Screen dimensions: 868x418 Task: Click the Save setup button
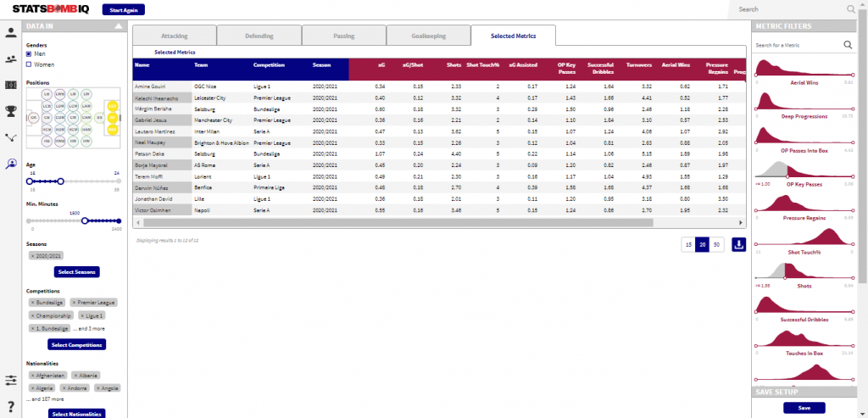804,408
